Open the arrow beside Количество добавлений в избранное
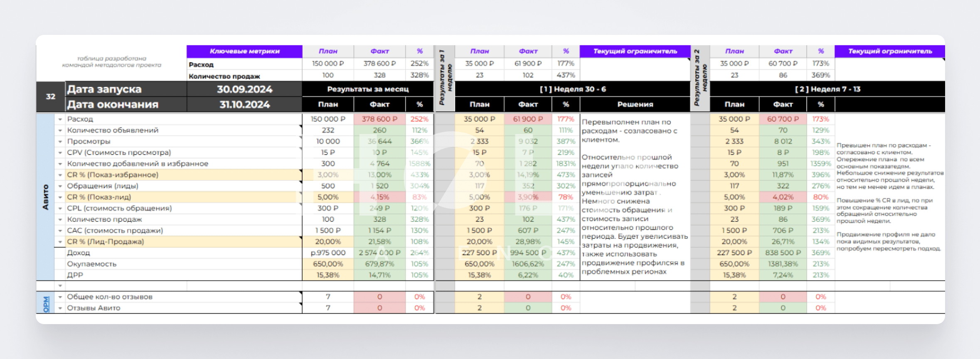The width and height of the screenshot is (980, 359). 60,164
